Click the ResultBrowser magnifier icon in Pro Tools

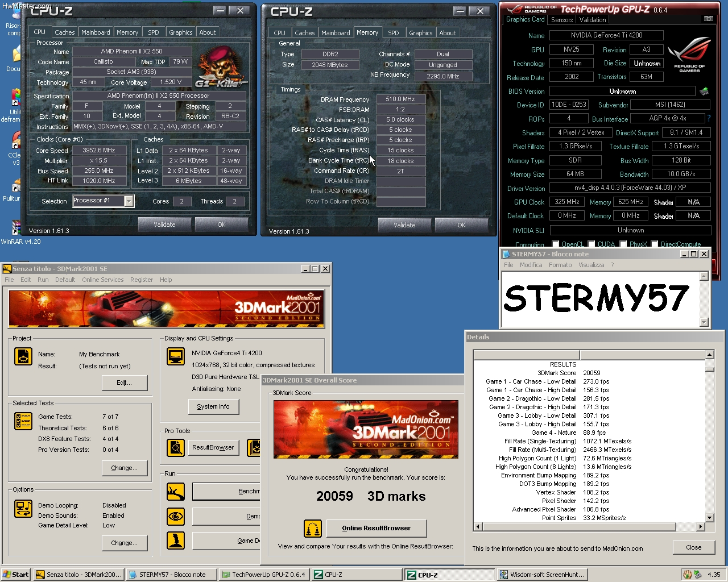tap(176, 448)
